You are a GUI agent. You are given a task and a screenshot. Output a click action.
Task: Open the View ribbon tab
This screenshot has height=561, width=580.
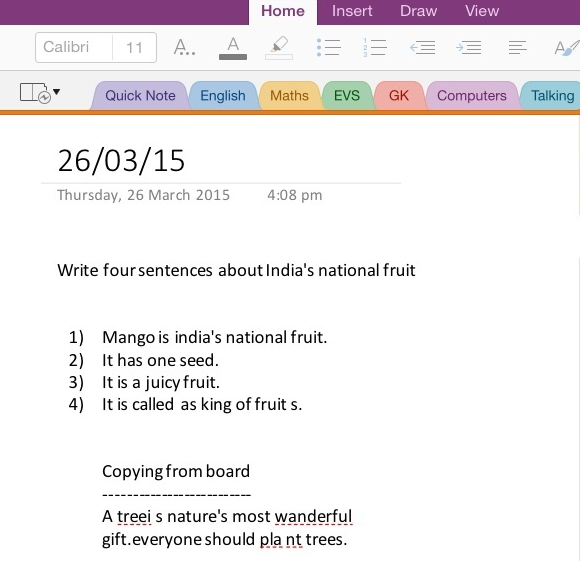point(482,11)
